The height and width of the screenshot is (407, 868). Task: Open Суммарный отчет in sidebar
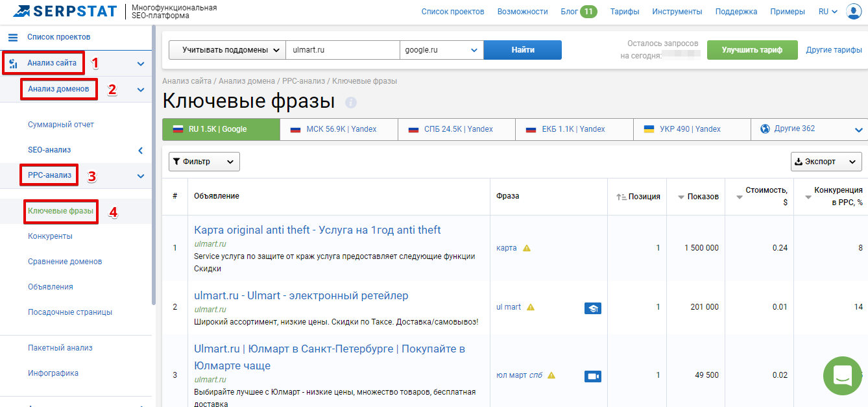[x=61, y=125]
